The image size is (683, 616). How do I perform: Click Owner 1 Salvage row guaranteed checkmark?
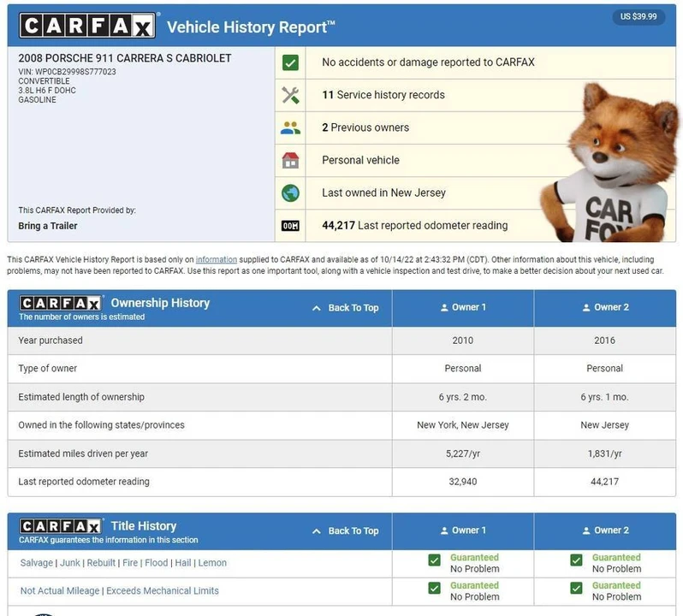434,560
